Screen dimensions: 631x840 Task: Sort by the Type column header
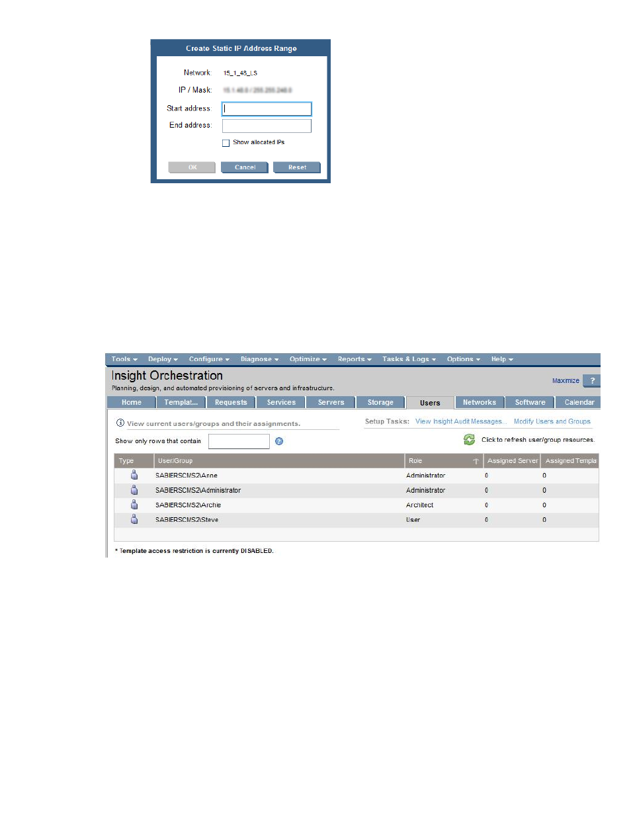(x=134, y=461)
